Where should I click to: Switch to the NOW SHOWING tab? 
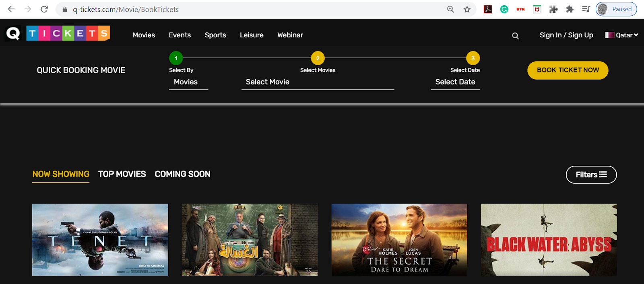tap(61, 174)
